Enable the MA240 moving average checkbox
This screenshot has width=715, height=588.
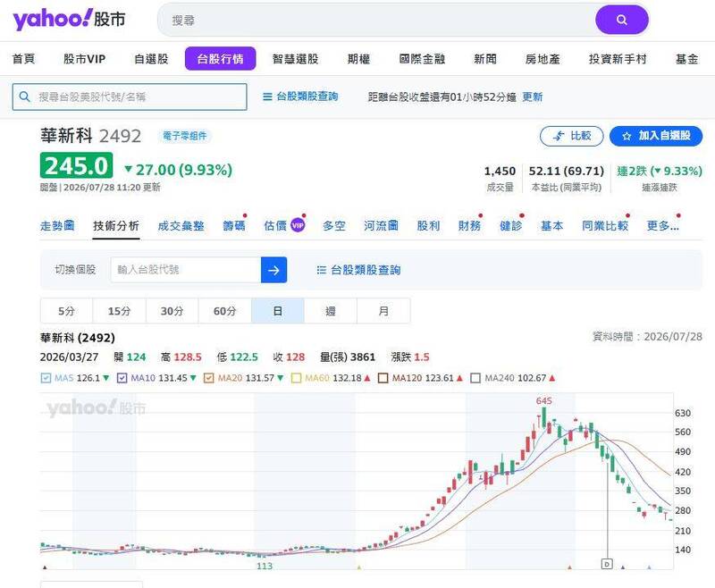click(x=475, y=378)
